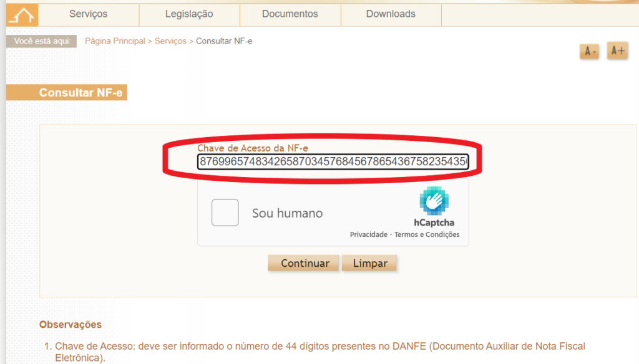Image resolution: width=639 pixels, height=364 pixels.
Task: Select the Chave de Acesso da NF-e label
Action: click(x=253, y=148)
